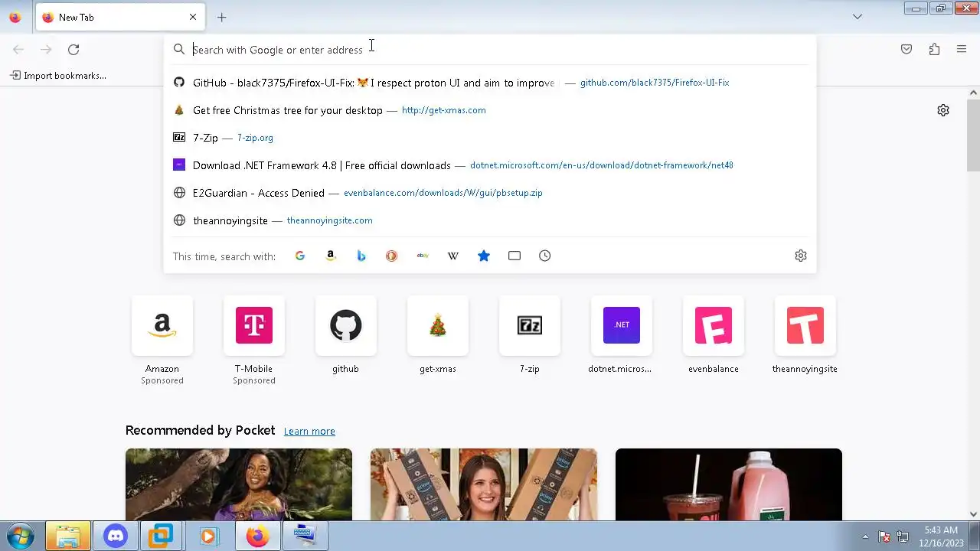The width and height of the screenshot is (980, 551).
Task: Choose the Get free Christmas tree suggestion
Action: (x=490, y=110)
